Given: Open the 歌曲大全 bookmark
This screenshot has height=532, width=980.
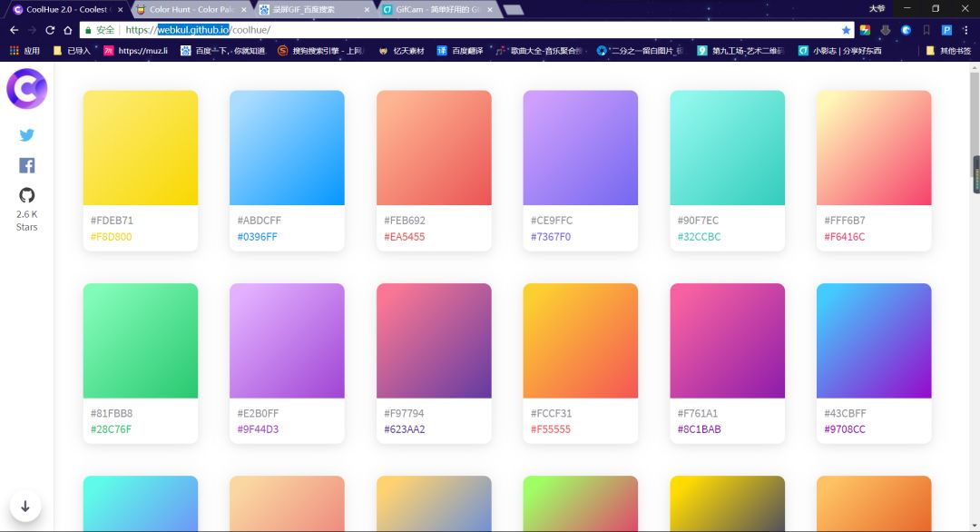Looking at the screenshot, I should coord(541,51).
